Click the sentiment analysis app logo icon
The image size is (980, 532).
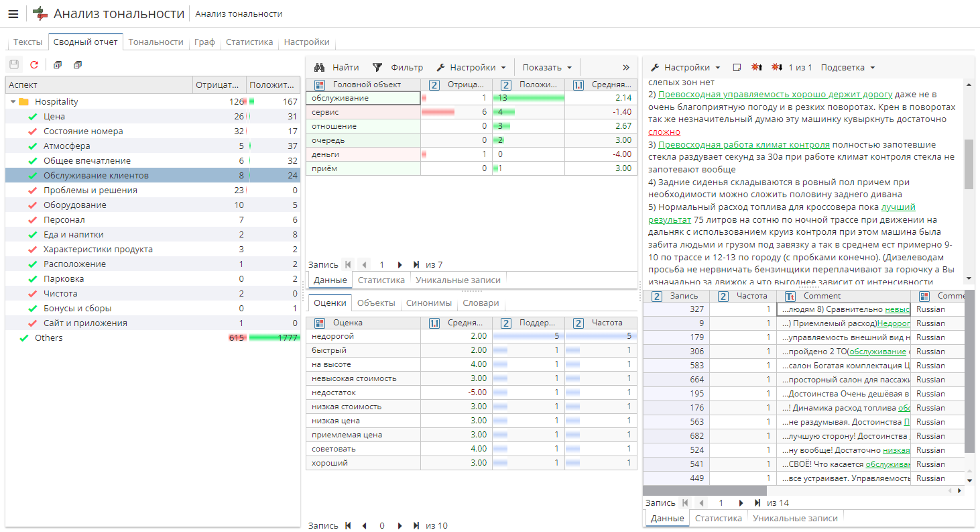click(40, 13)
